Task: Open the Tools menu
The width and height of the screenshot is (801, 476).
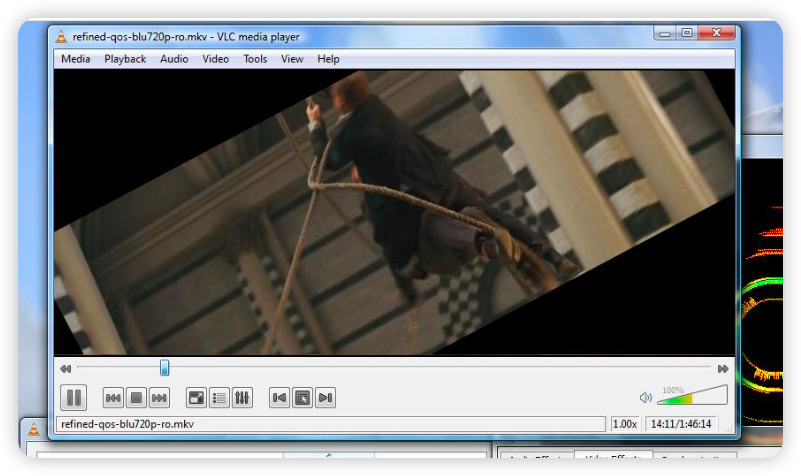Action: click(x=255, y=59)
